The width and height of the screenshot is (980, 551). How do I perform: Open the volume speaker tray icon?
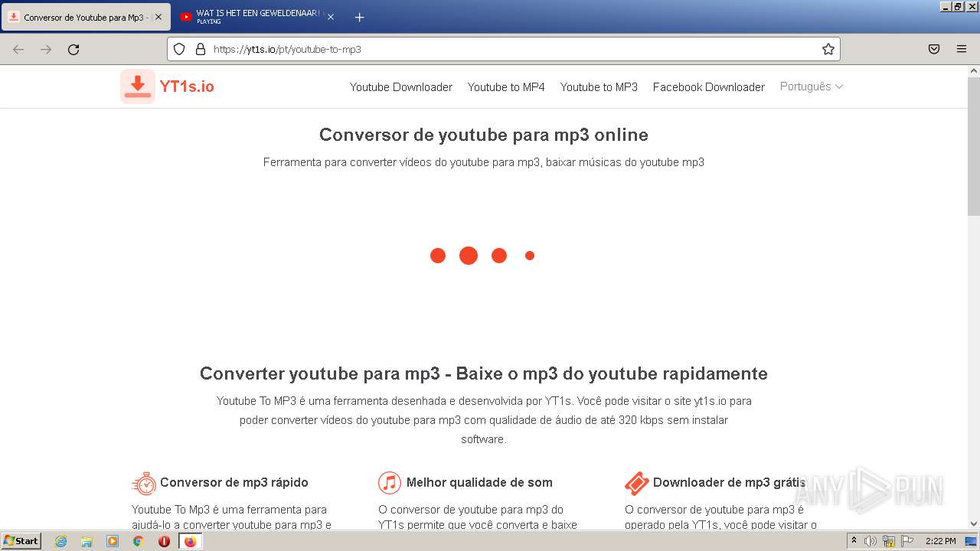871,541
